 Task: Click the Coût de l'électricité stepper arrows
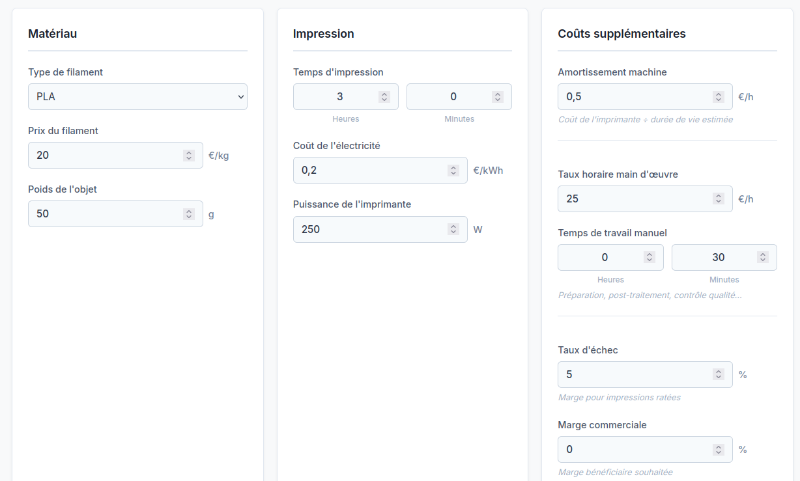(x=454, y=170)
